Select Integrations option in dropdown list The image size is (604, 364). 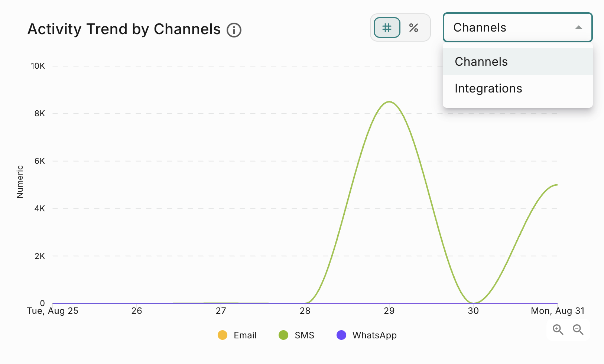517,88
